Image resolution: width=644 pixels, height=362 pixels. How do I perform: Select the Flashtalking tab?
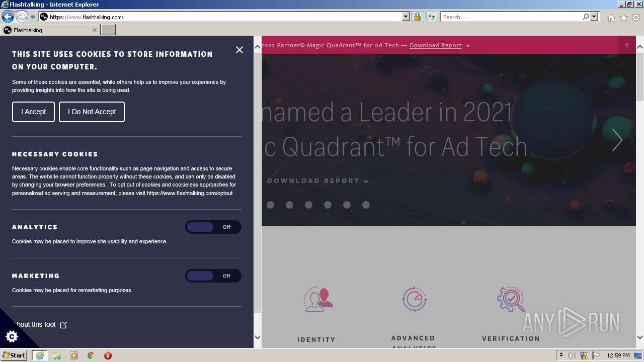pyautogui.click(x=50, y=30)
